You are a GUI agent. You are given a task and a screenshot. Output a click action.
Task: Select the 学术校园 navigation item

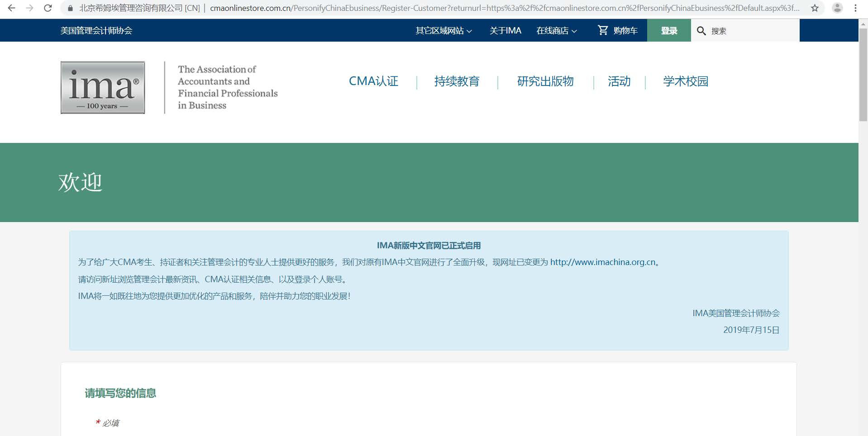pyautogui.click(x=684, y=81)
